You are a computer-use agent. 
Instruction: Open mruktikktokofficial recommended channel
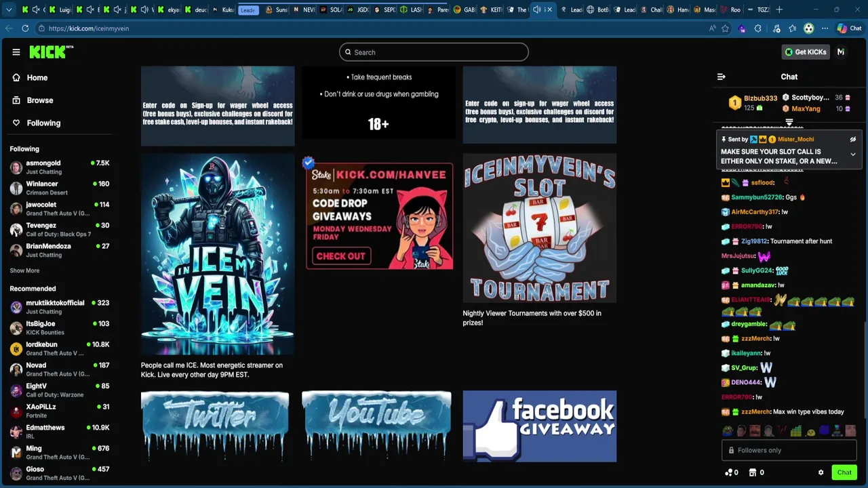(x=60, y=307)
